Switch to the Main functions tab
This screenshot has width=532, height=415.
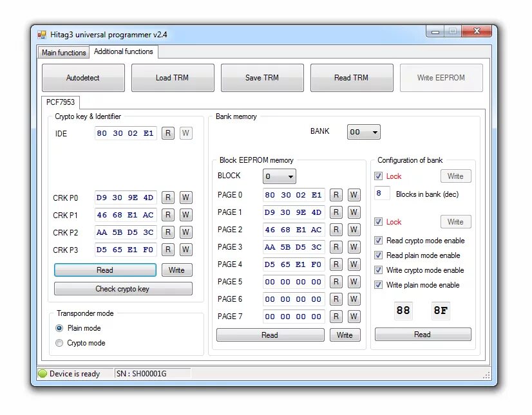click(x=64, y=53)
